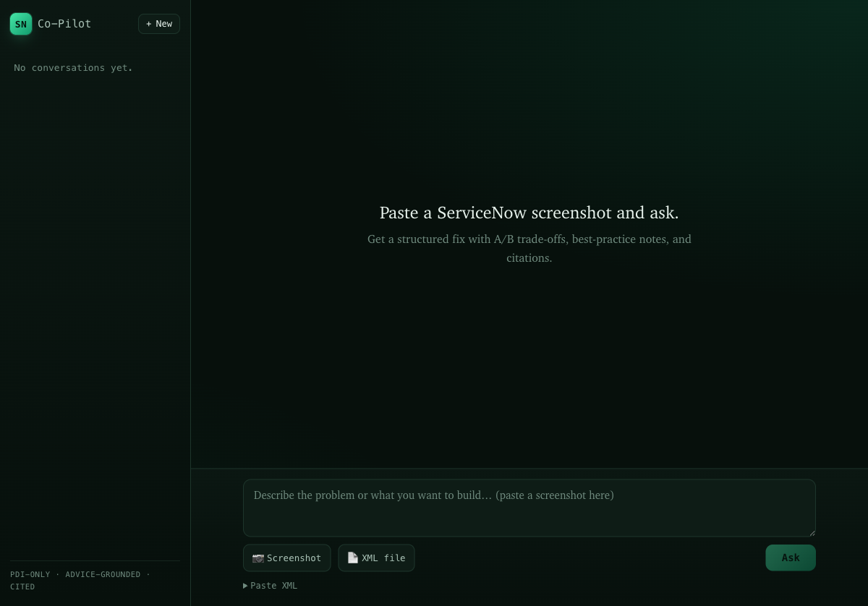Focus the problem description text box
Viewport: 868px width, 606px height.
pyautogui.click(x=529, y=508)
